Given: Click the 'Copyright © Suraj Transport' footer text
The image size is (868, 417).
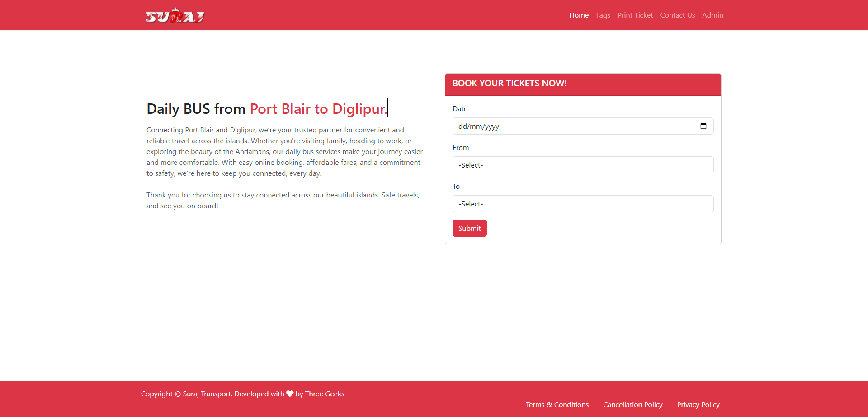Looking at the screenshot, I should [x=186, y=394].
